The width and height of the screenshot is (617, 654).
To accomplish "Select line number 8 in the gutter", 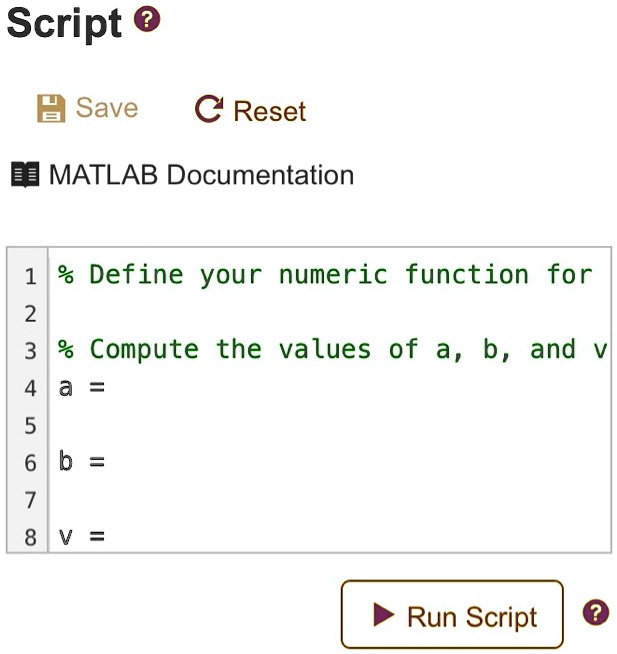I will (30, 538).
